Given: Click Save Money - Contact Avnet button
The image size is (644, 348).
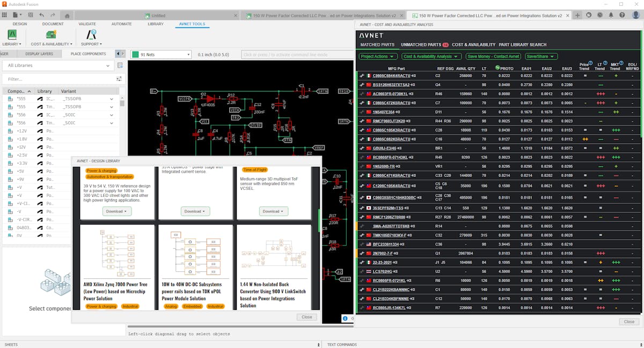Looking at the screenshot, I should pos(493,56).
